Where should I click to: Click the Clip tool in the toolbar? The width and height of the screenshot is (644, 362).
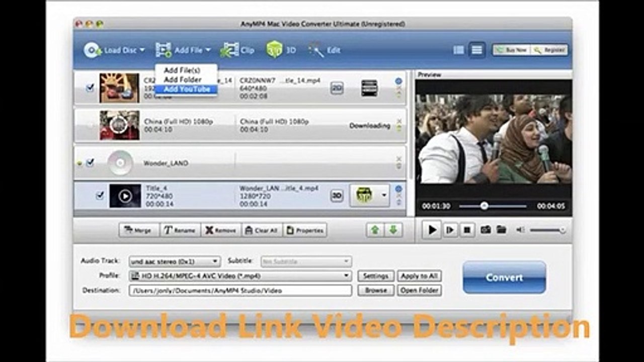click(237, 50)
